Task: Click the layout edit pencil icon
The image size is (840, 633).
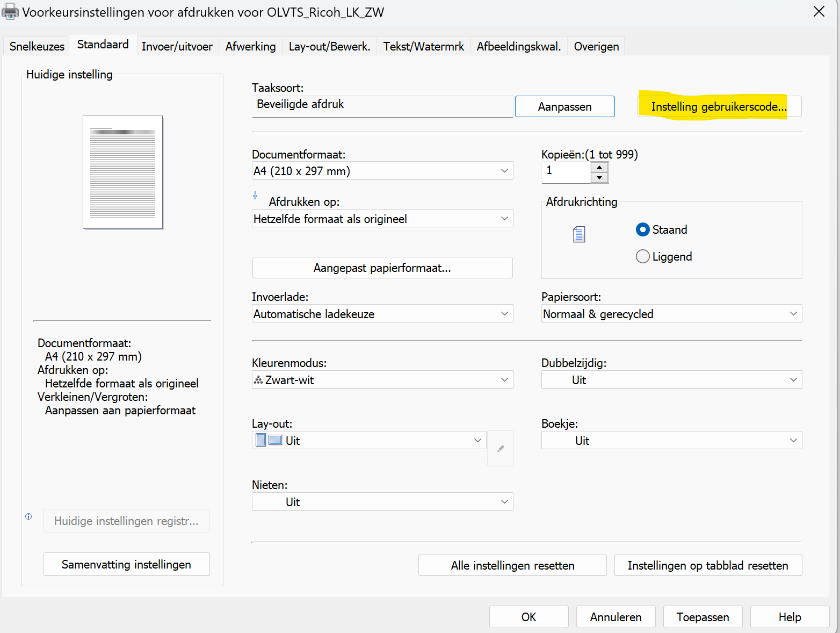Action: tap(501, 448)
